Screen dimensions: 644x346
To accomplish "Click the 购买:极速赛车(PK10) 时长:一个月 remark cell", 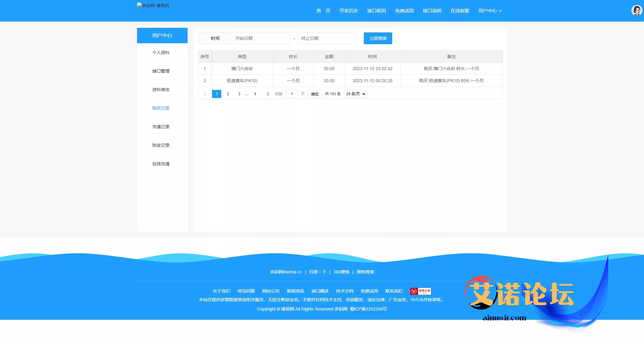I will pos(451,81).
